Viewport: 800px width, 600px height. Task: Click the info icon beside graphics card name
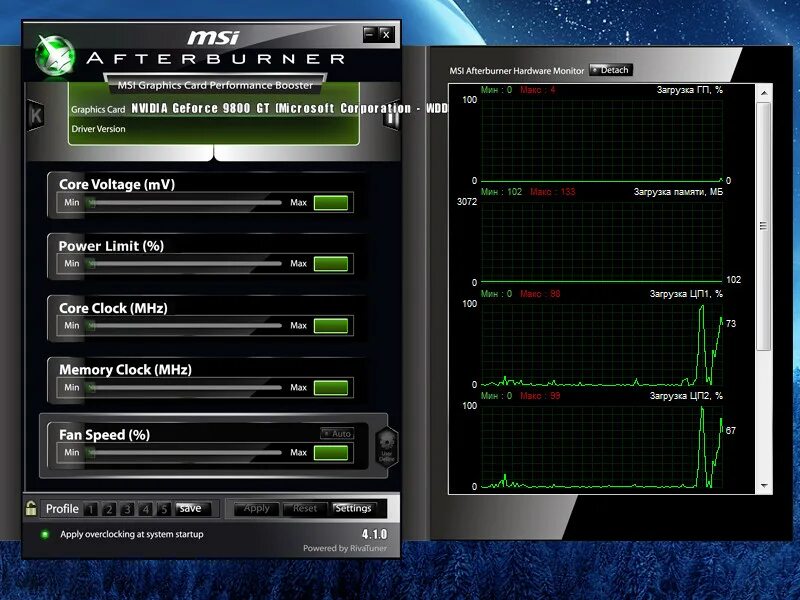click(x=392, y=118)
